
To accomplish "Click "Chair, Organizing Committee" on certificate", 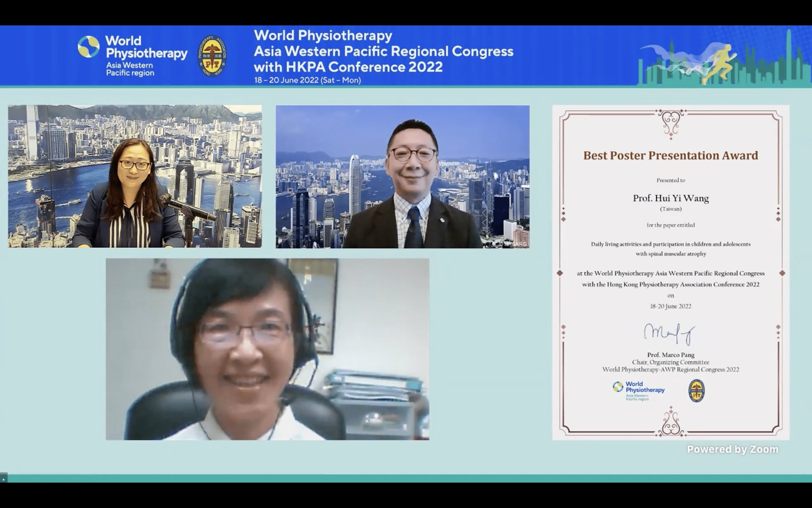I will pyautogui.click(x=671, y=362).
